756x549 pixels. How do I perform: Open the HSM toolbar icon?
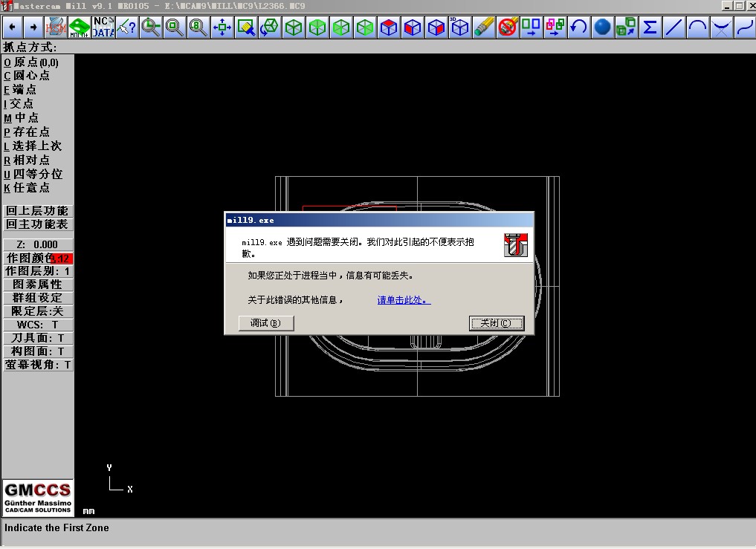click(56, 27)
